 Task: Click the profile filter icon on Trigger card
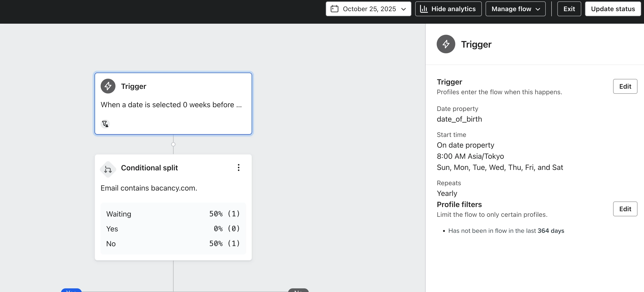click(x=105, y=124)
